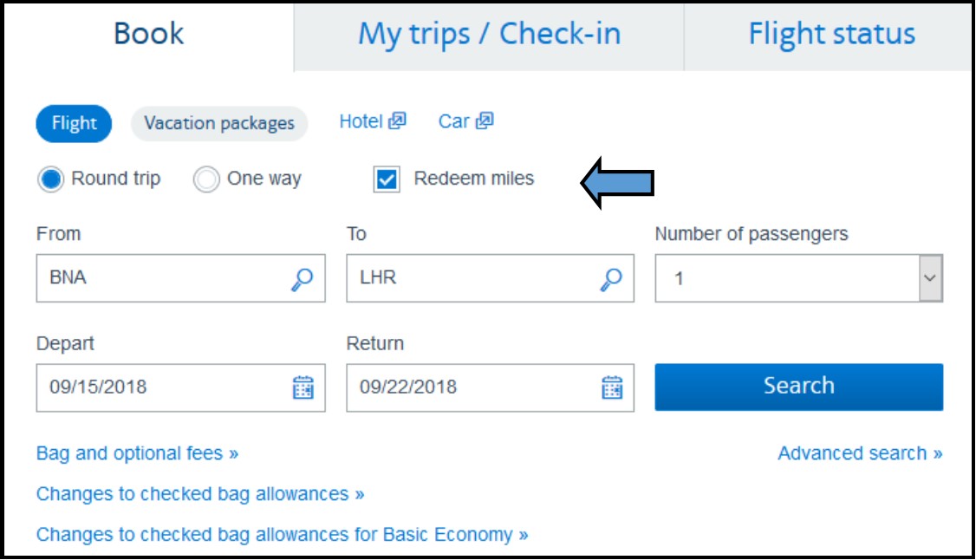Viewport: 976px width, 560px height.
Task: Expand the Number of passengers dropdown
Action: [x=930, y=279]
